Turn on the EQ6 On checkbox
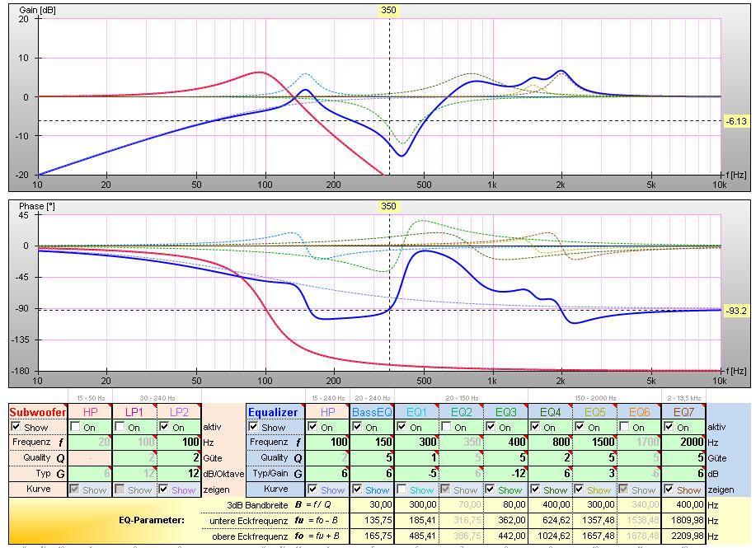Screen dimensions: 756x548 click(625, 428)
